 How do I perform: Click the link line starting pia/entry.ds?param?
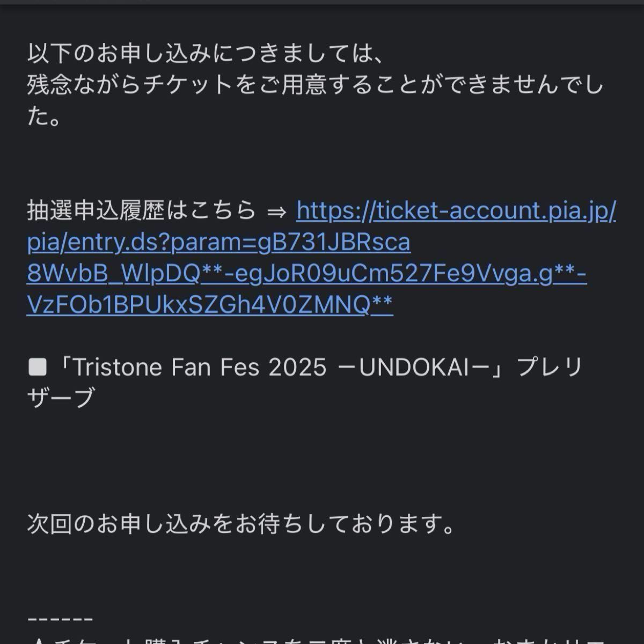click(x=218, y=243)
